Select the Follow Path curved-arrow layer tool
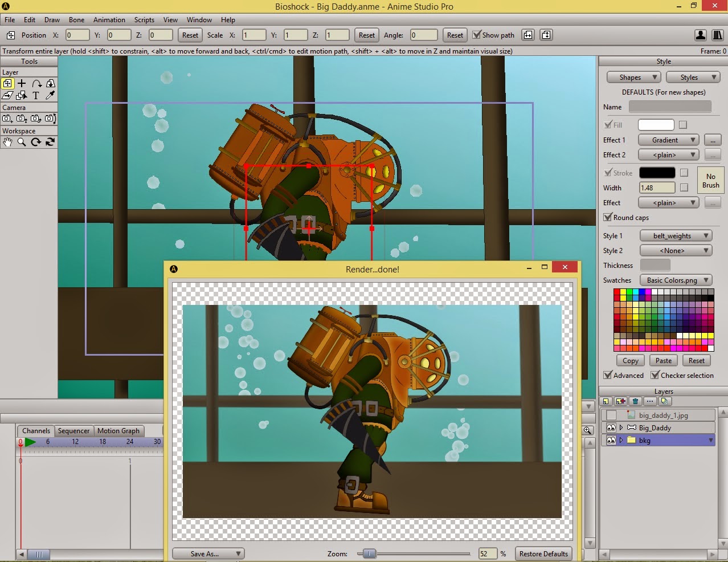 coord(36,83)
